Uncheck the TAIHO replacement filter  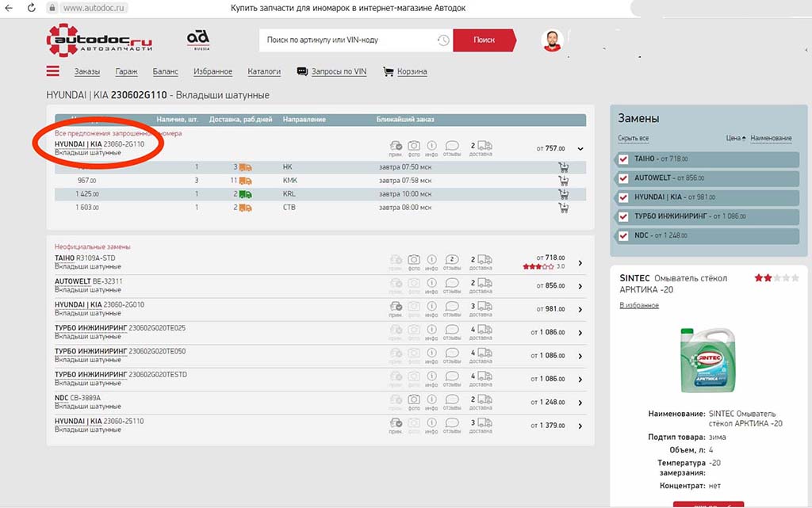(x=623, y=159)
